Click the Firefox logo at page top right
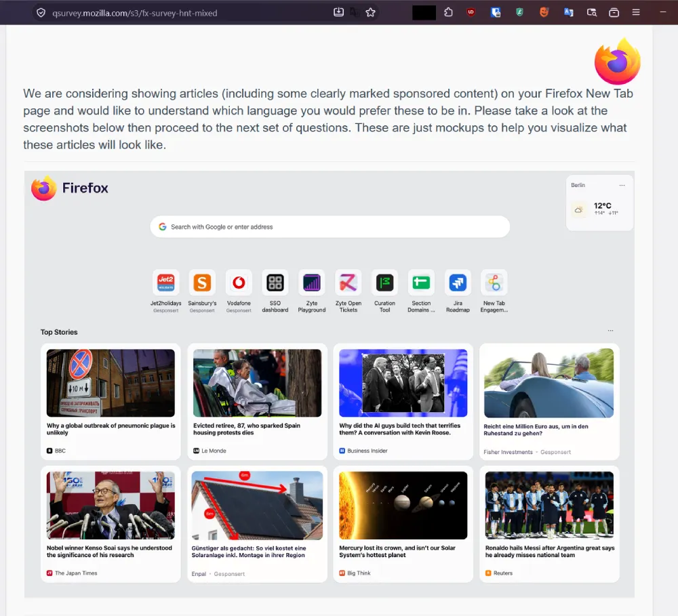Image resolution: width=678 pixels, height=616 pixels. 618,61
